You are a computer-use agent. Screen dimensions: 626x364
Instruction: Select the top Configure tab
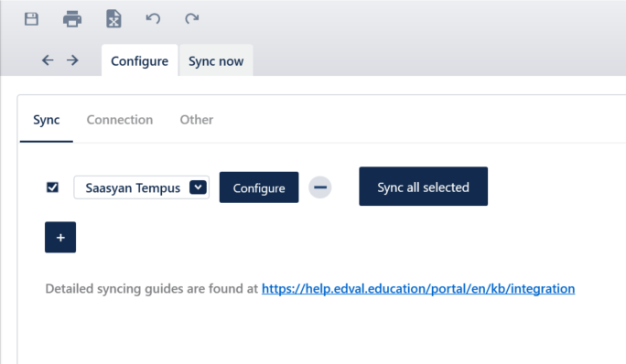[139, 60]
